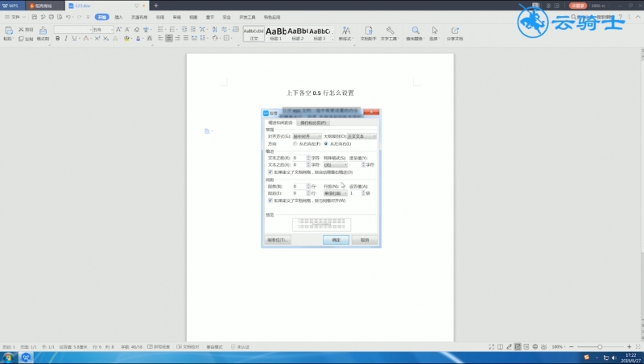Click the font color A swatch

click(x=138, y=38)
